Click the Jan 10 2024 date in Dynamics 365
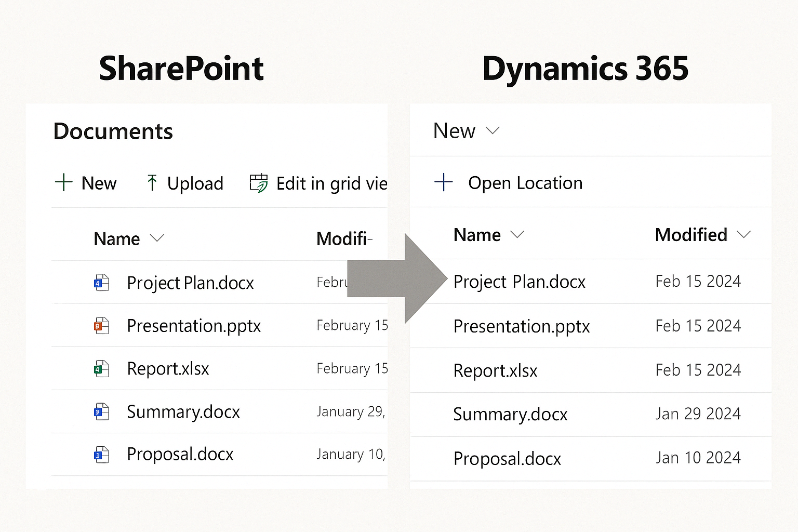This screenshot has height=532, width=798. pyautogui.click(x=698, y=458)
